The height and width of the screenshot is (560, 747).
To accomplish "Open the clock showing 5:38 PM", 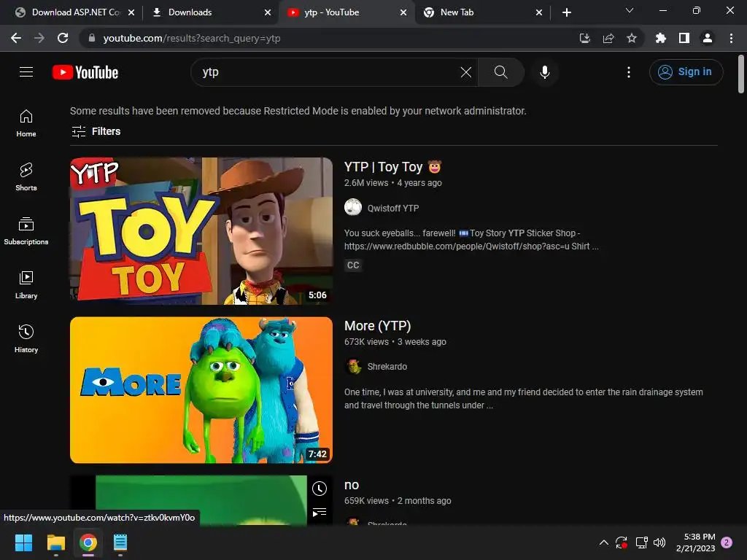I will click(x=695, y=542).
